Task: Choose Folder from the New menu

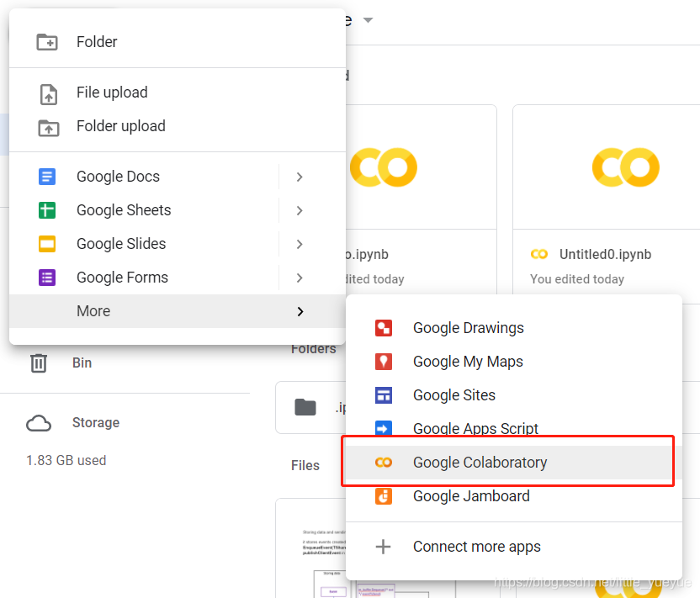Action: click(x=178, y=42)
